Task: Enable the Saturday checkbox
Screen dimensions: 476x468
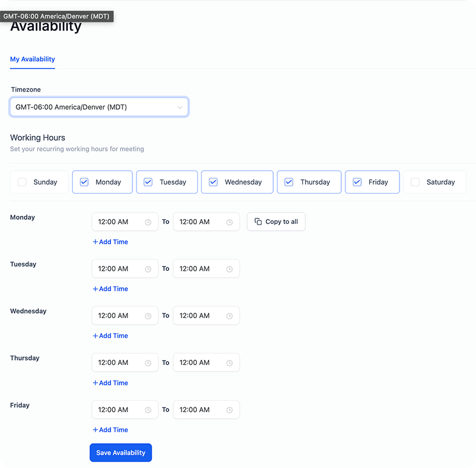Action: tap(415, 182)
